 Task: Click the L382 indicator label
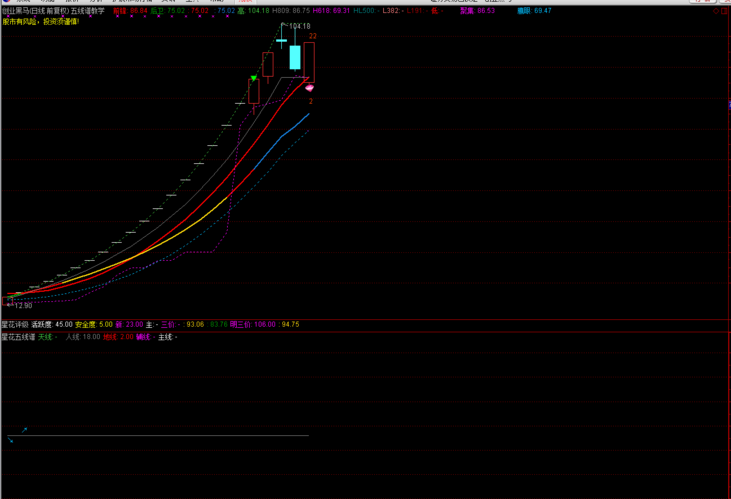click(391, 11)
